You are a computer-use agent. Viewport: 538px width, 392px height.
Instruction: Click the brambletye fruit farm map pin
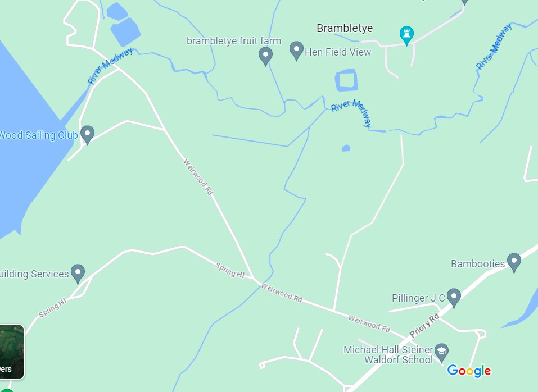tap(265, 57)
